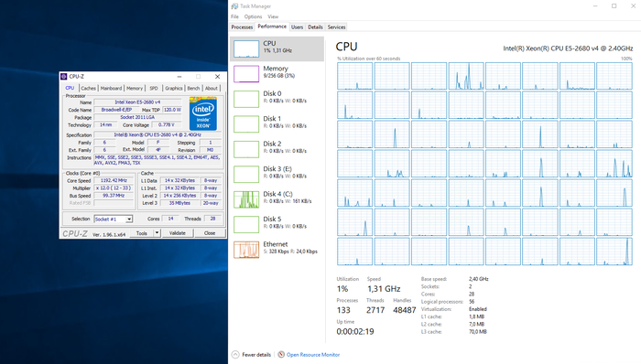Open the View menu in Task Manager
This screenshot has height=364, width=641.
click(273, 16)
